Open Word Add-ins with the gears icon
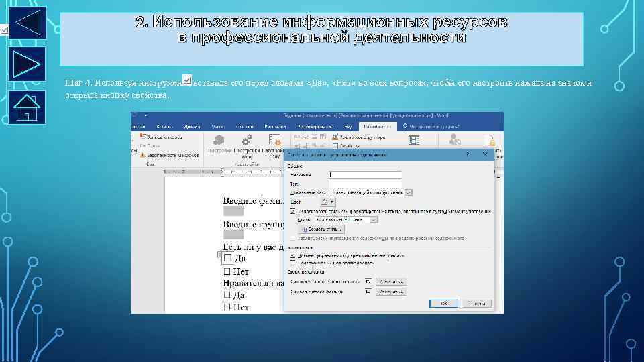 tap(246, 140)
